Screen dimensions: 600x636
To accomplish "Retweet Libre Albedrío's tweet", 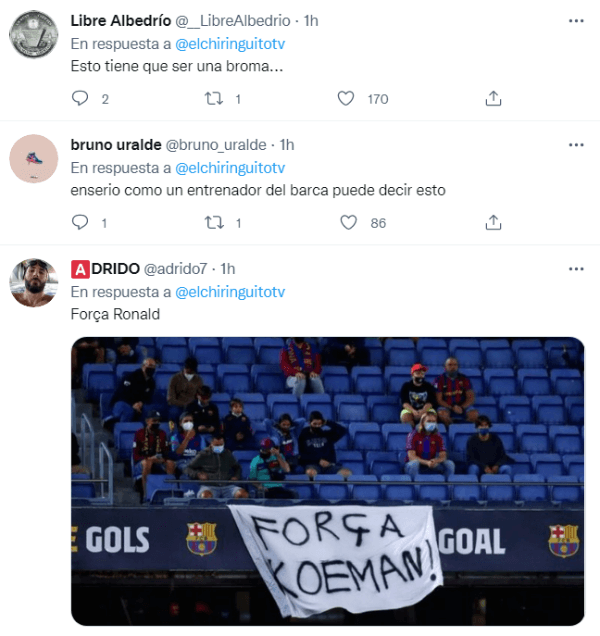I will (x=214, y=99).
